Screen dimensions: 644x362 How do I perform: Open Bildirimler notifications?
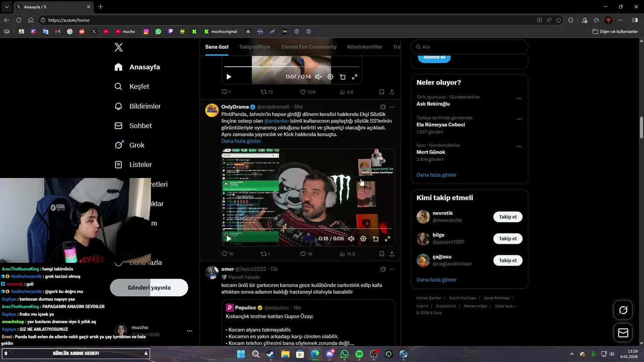pos(138,106)
